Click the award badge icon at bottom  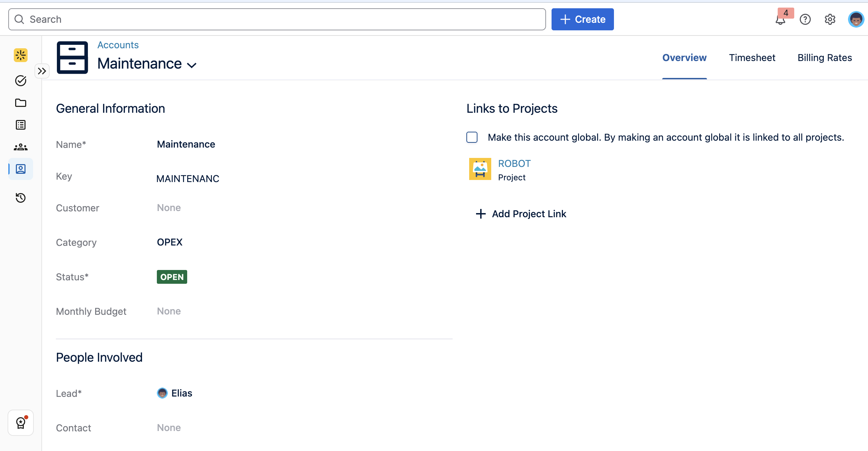pyautogui.click(x=21, y=423)
